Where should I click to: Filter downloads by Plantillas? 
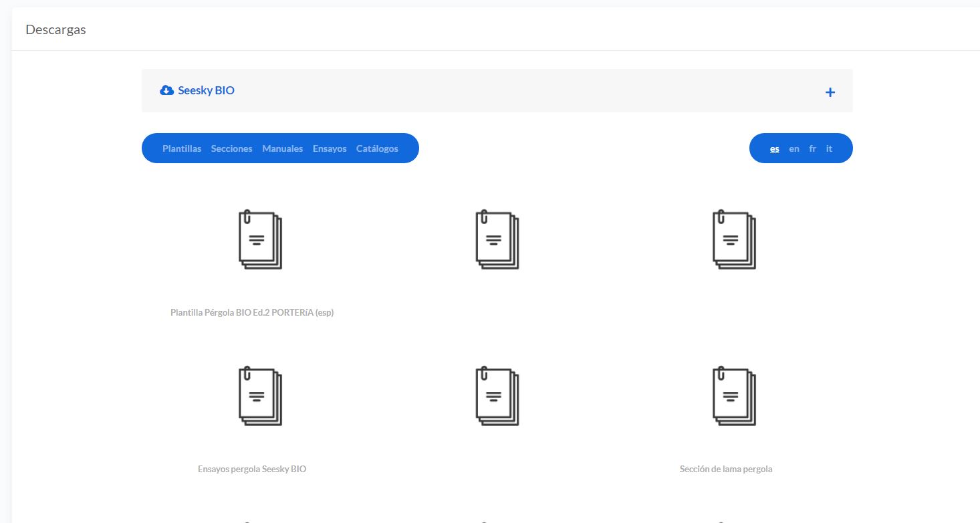tap(182, 148)
